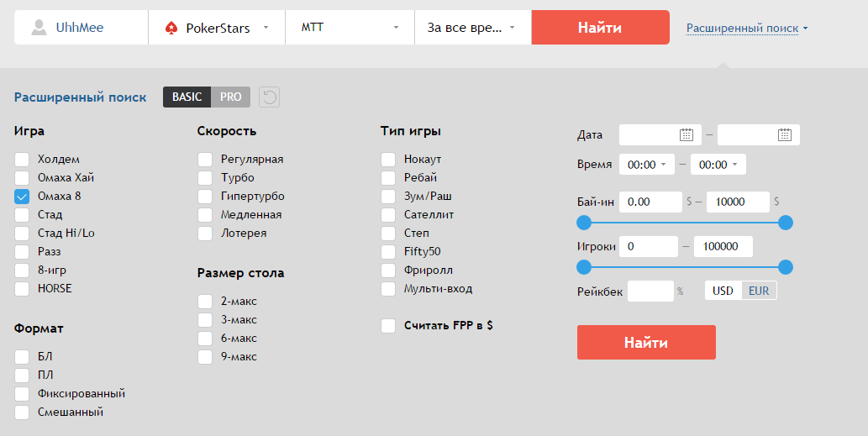Check the 6-макс table size option
Screen dimensions: 868x436
(205, 339)
